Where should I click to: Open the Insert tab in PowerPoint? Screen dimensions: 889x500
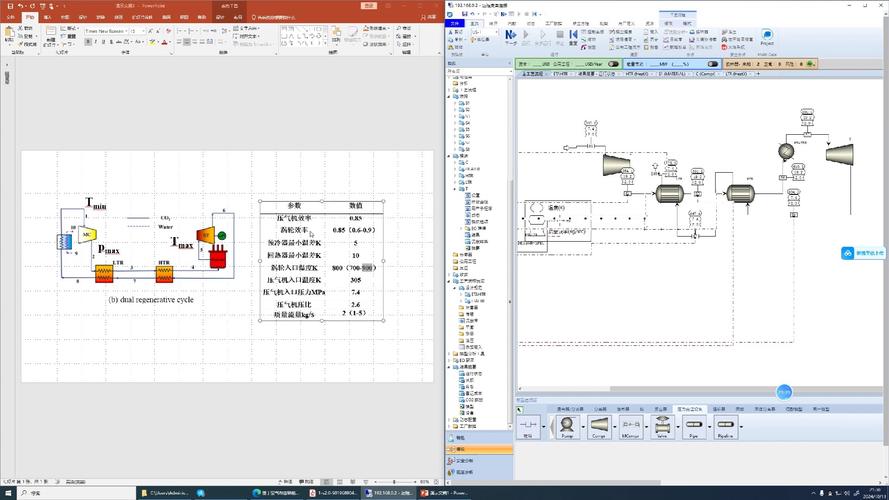[x=47, y=18]
